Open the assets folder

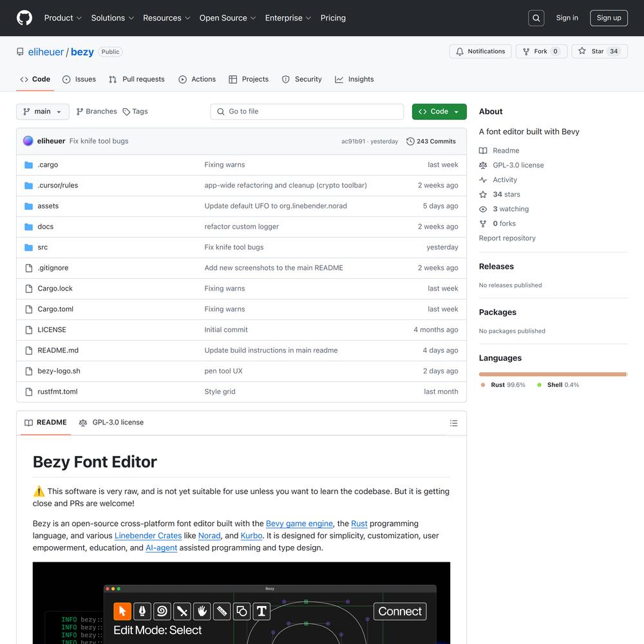(x=48, y=206)
